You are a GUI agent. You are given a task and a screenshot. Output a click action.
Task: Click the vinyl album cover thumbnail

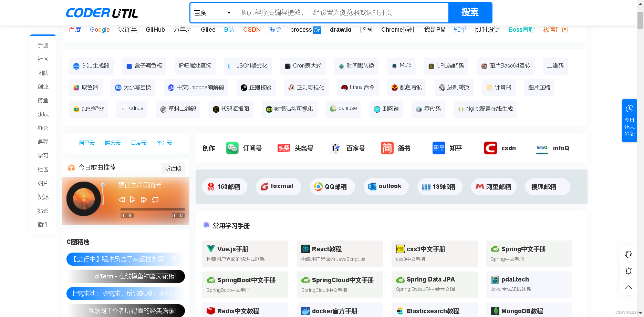coord(84,199)
